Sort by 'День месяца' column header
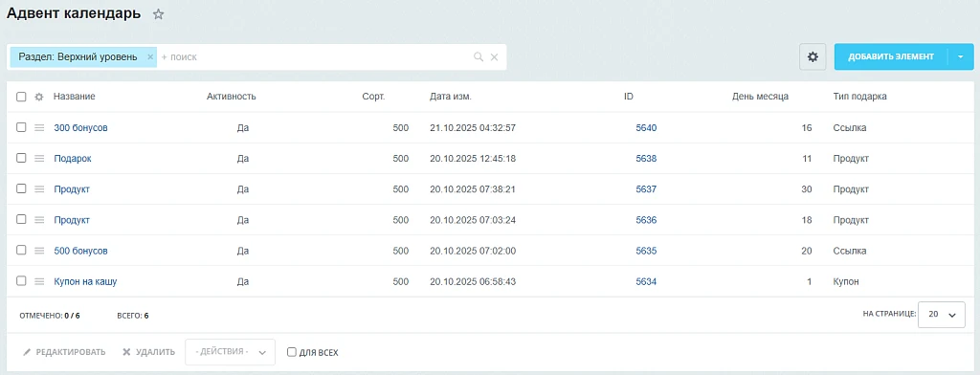The width and height of the screenshot is (980, 375). pyautogui.click(x=760, y=97)
